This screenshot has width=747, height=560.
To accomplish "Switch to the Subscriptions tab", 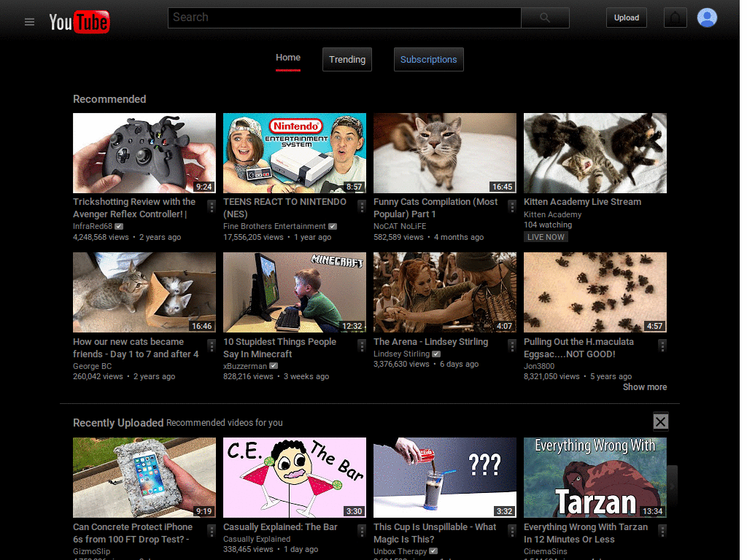I will [428, 60].
